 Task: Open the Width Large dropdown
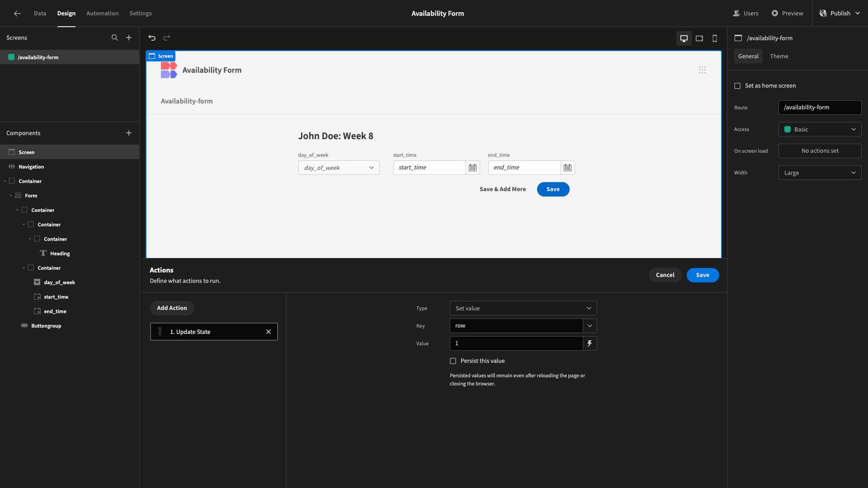point(820,173)
